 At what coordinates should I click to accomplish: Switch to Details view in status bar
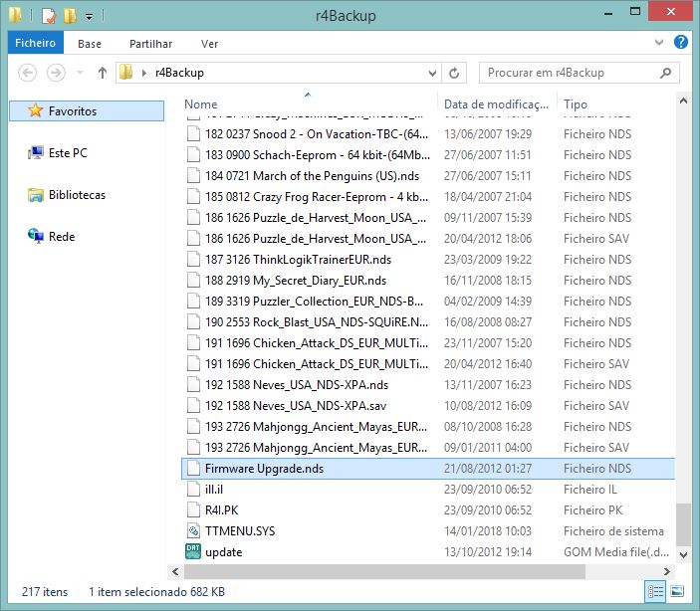coord(655,592)
